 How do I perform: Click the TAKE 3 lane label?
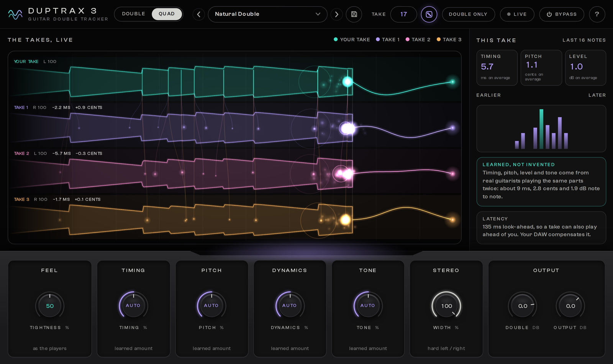click(x=21, y=199)
